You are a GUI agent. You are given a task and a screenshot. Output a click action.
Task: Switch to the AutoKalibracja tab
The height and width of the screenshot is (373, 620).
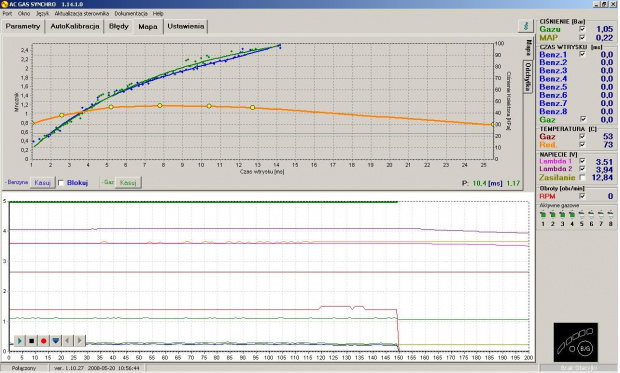(x=75, y=27)
